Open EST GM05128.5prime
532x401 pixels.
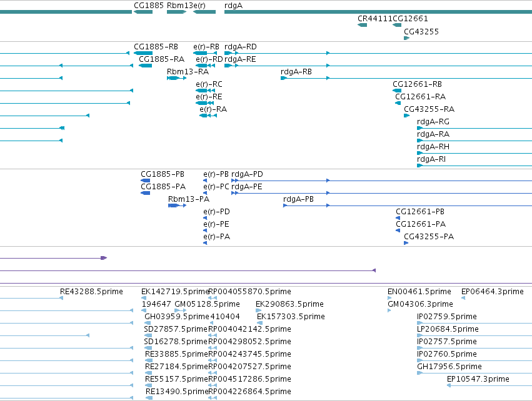(207, 304)
